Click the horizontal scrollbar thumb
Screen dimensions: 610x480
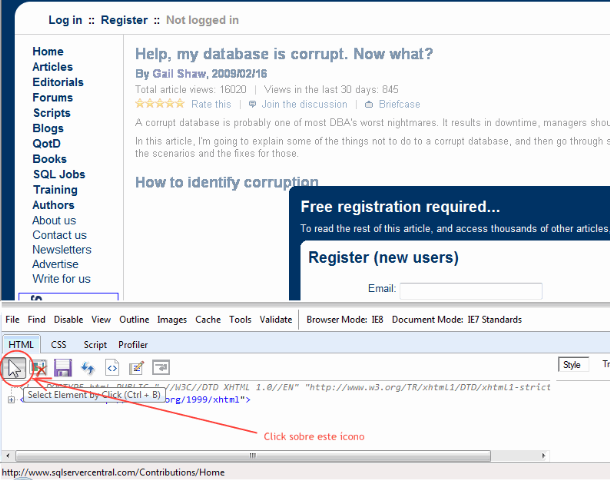click(x=253, y=455)
